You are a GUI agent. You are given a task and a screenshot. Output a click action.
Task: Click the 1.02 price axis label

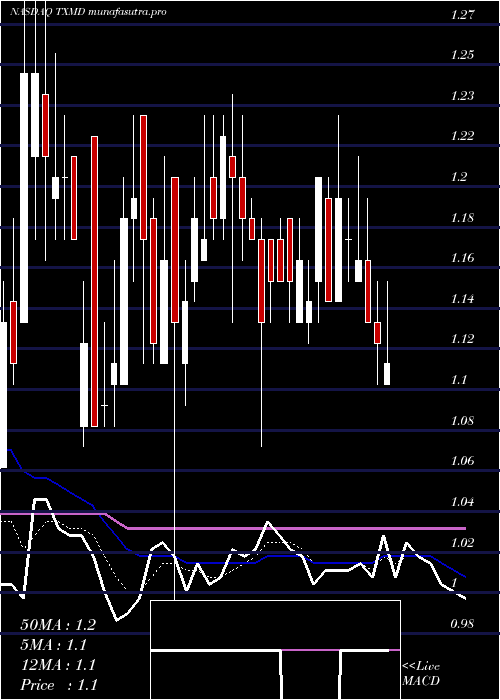point(462,543)
